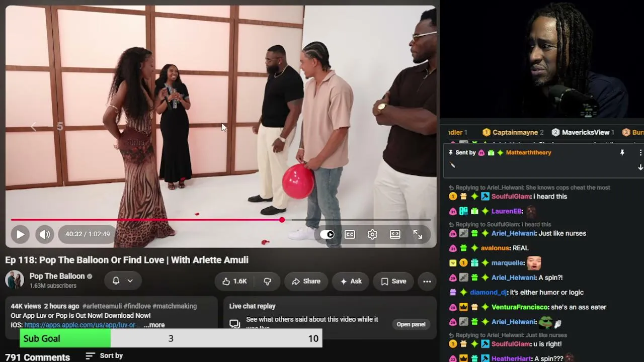Open the pinned message three-dot options

(x=640, y=153)
